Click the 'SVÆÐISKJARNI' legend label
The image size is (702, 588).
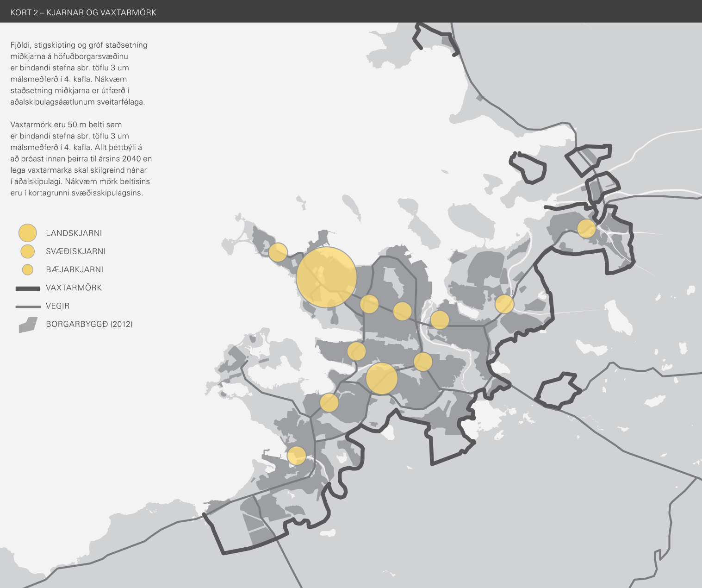(x=76, y=251)
